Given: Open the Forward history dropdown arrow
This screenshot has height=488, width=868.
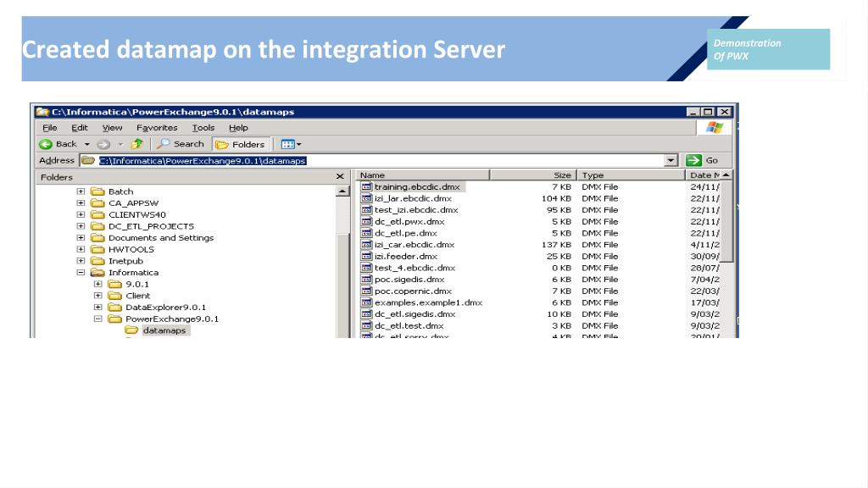Looking at the screenshot, I should pos(120,144).
